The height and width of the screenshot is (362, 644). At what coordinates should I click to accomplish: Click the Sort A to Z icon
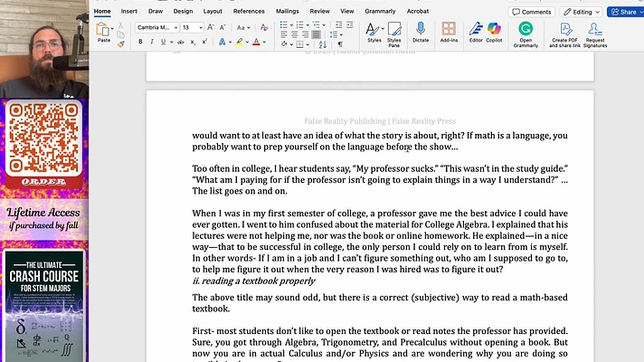323,44
